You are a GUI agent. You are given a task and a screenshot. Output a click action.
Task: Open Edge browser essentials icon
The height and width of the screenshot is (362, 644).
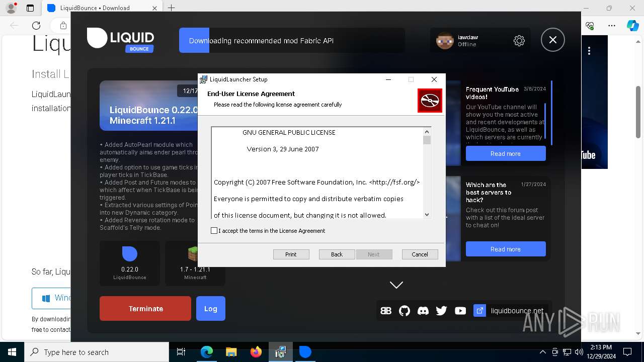(590, 26)
